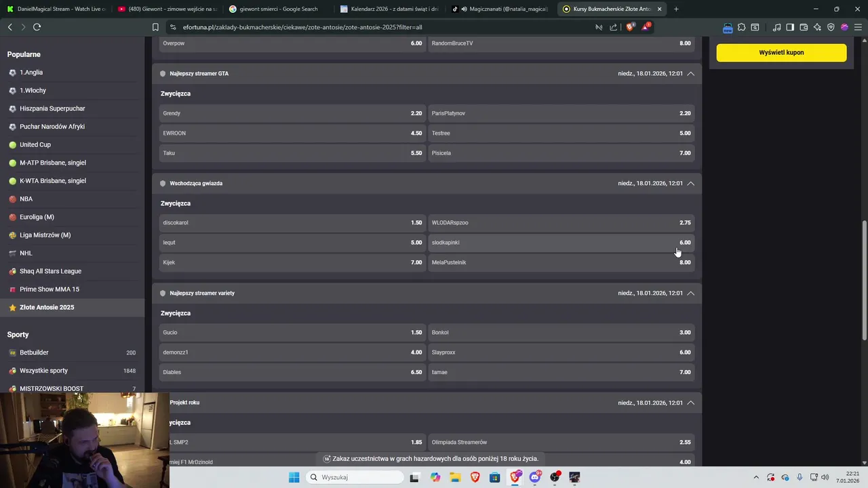Open Betbuilder in Sporty list
The image size is (868, 488).
point(72,352)
